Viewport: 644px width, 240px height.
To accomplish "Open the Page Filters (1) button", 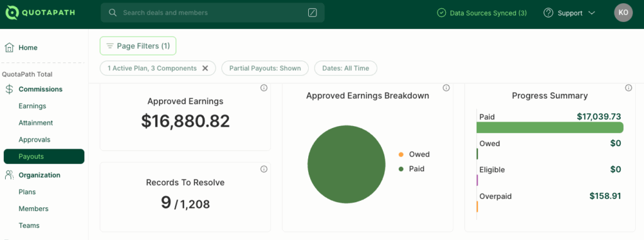I will tap(138, 46).
